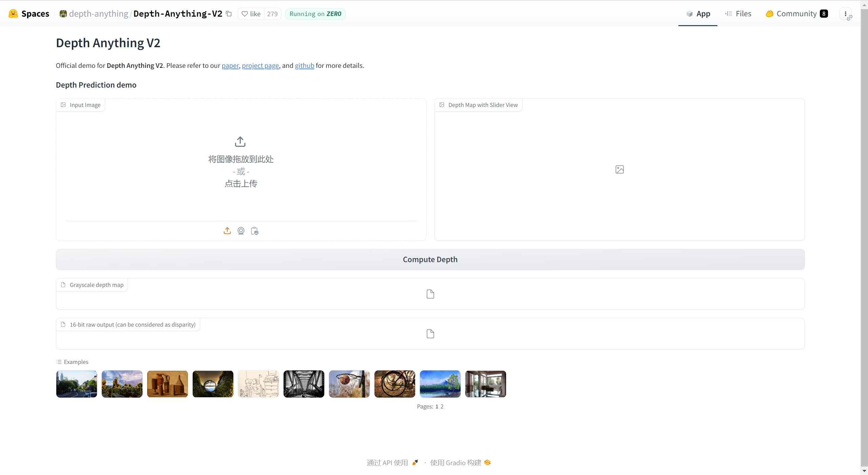The image size is (868, 475).
Task: Click the Hugging Face smiley logo
Action: (13, 14)
